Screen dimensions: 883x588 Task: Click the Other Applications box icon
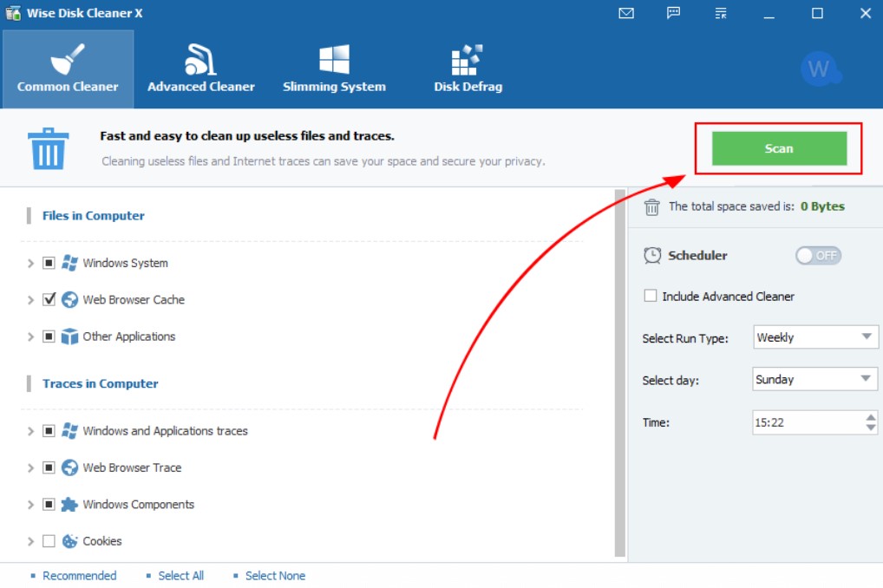[x=69, y=336]
